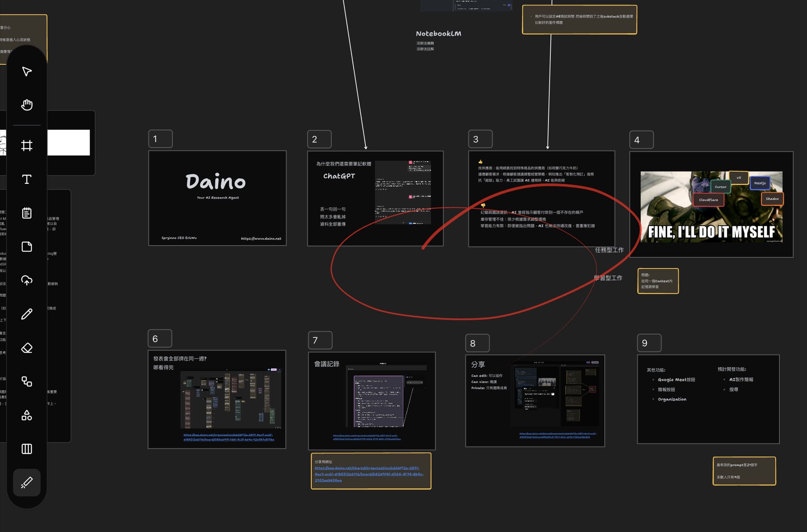
Task: Open the cloud upload tool
Action: [27, 280]
